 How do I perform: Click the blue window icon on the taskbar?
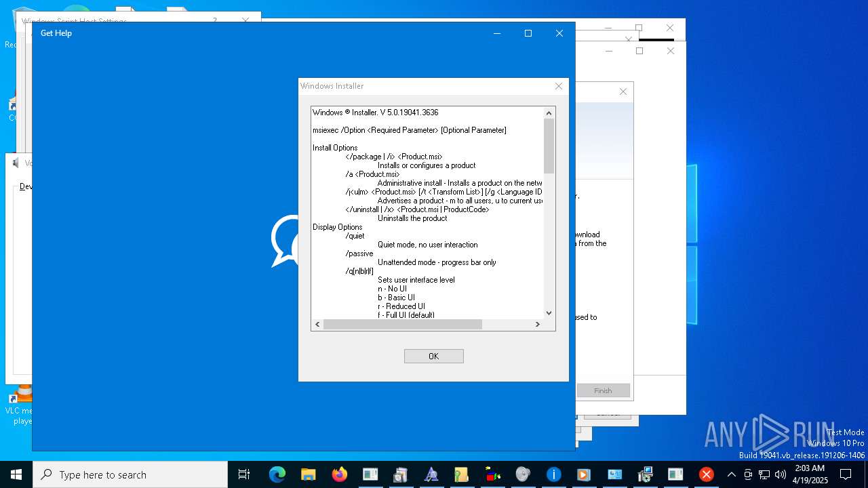click(x=614, y=474)
